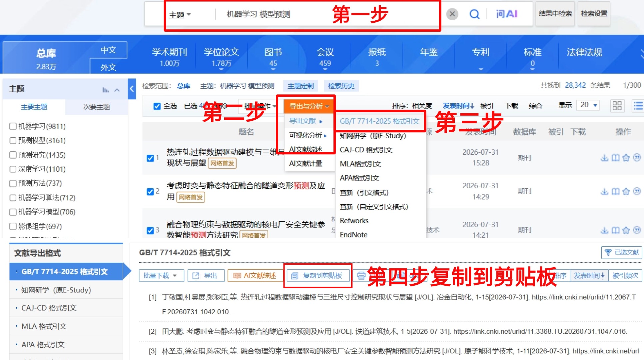Check the 深度学习(1101) topic filter
Image resolution: width=644 pixels, height=360 pixels.
pos(13,169)
